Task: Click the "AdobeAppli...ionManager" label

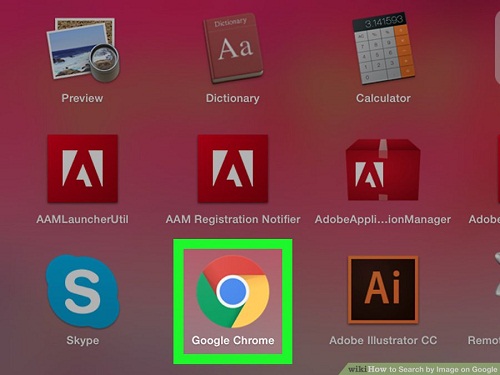Action: [x=383, y=219]
